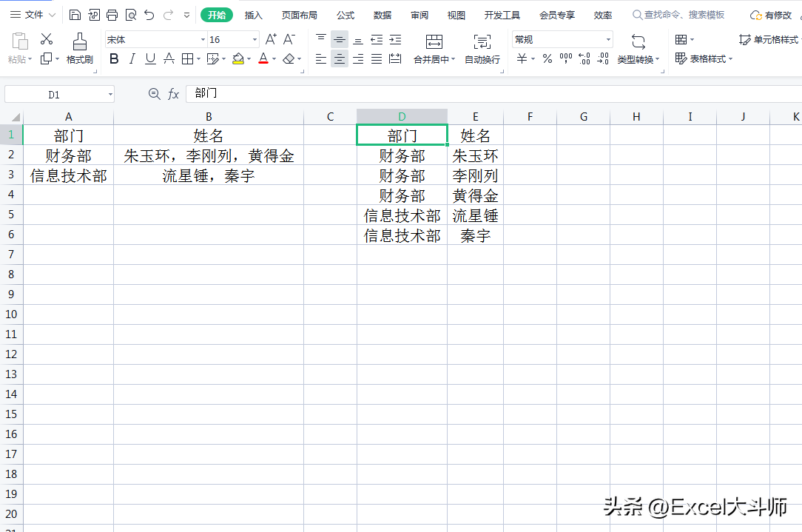Toggle vertical middle alignment
This screenshot has width=802, height=532.
coord(339,39)
